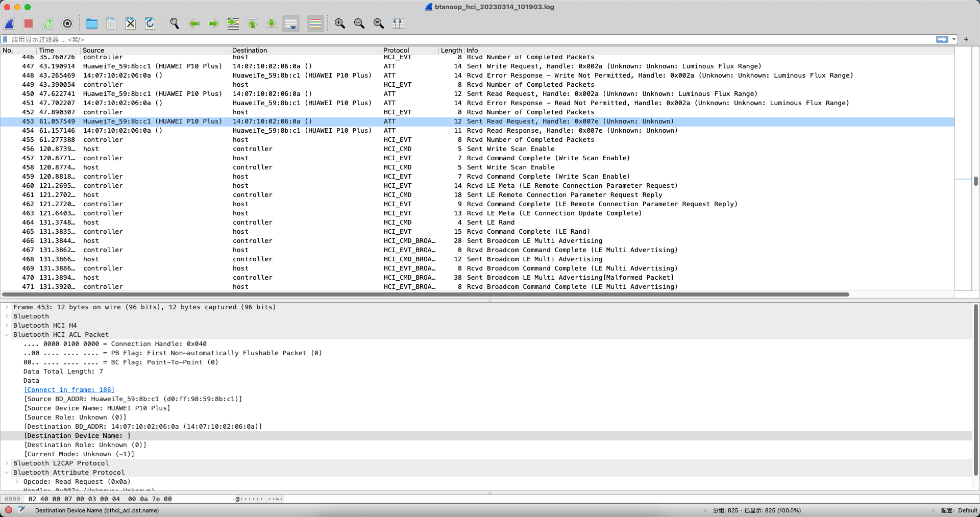The image size is (980, 517).
Task: Apply the display filter arrow button
Action: click(942, 39)
